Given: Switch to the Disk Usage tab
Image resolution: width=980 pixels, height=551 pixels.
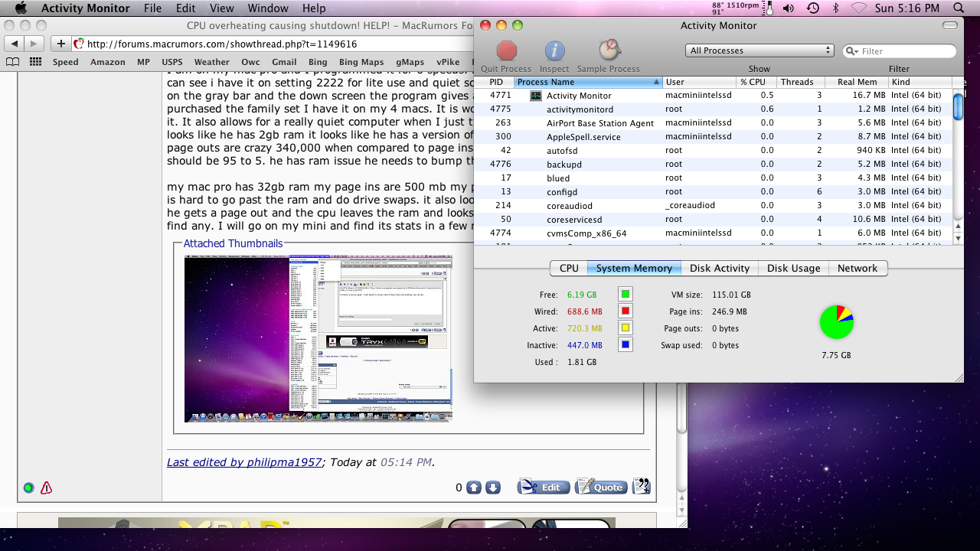Looking at the screenshot, I should [x=793, y=268].
